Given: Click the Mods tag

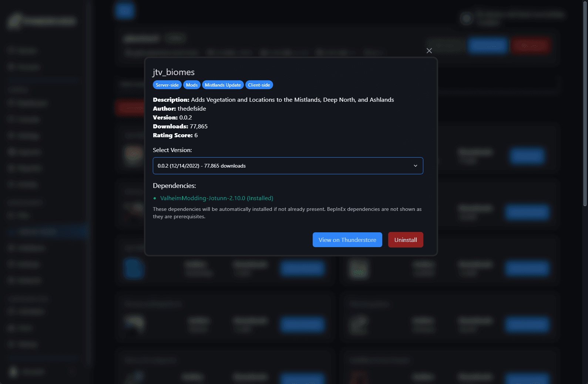Looking at the screenshot, I should click(x=192, y=85).
